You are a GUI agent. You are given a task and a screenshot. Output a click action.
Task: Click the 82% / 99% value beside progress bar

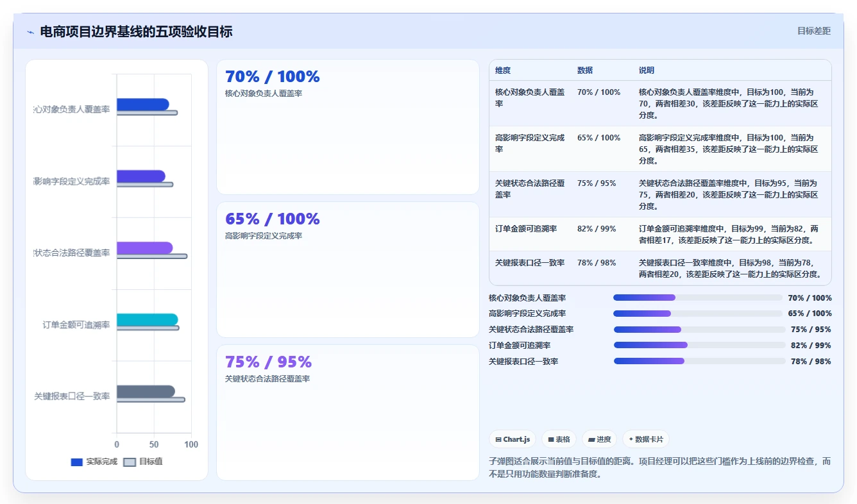point(811,346)
